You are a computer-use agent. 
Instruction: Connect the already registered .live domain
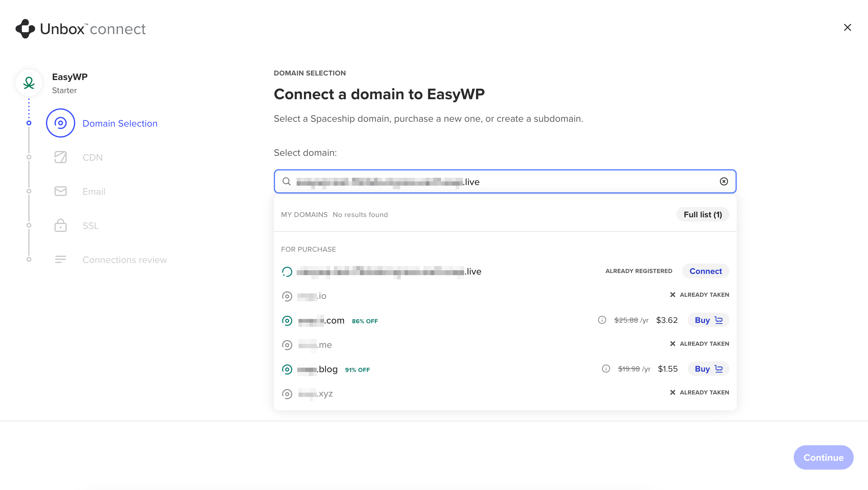[x=706, y=271]
